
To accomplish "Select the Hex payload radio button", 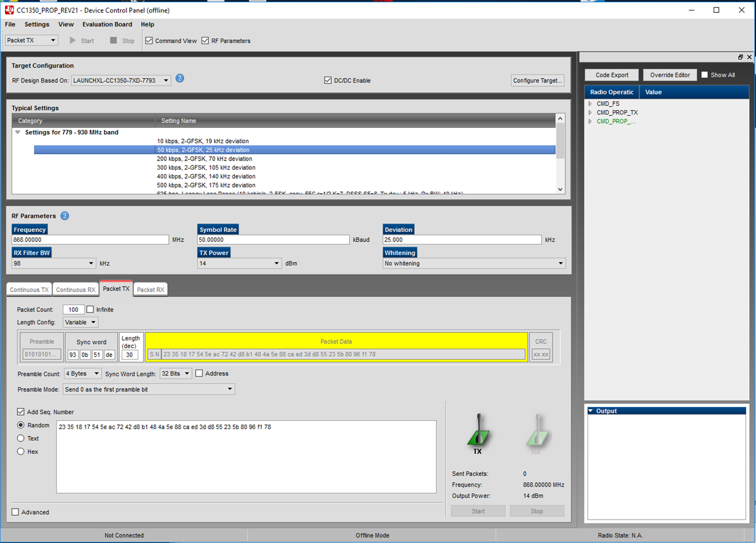I will point(21,451).
